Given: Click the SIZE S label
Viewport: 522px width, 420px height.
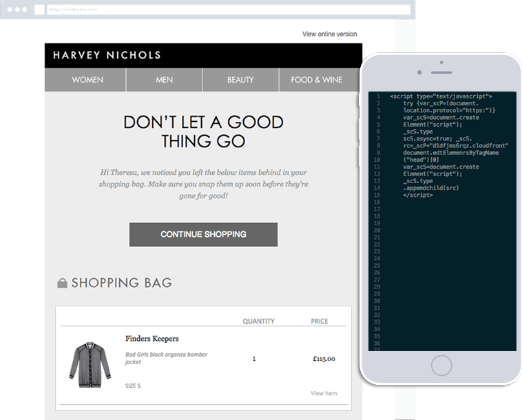Looking at the screenshot, I should point(133,386).
